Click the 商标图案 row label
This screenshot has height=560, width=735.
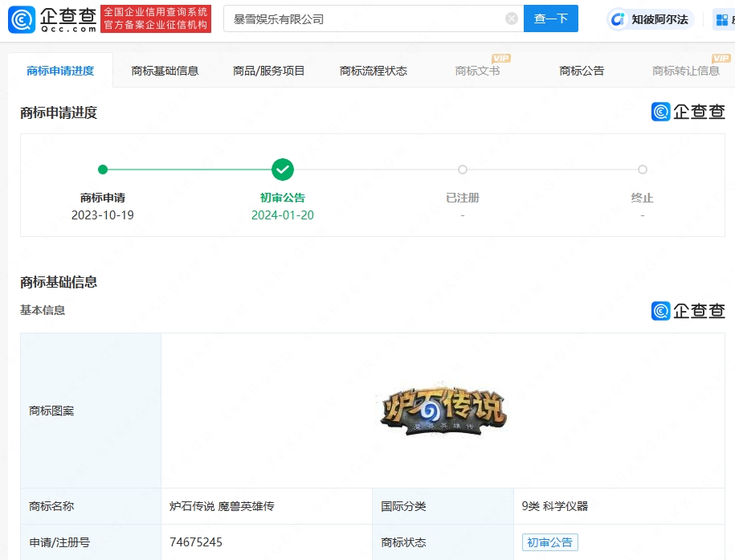tap(51, 411)
